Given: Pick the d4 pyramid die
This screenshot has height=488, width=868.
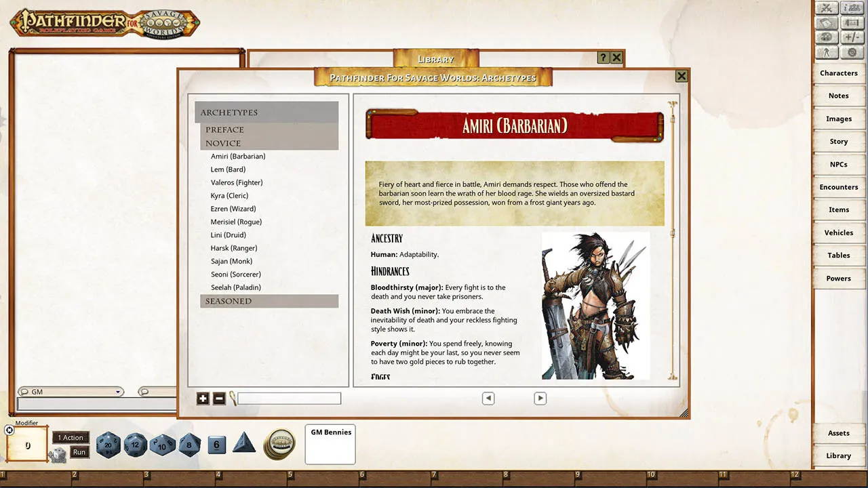Looking at the screenshot, I should 244,443.
